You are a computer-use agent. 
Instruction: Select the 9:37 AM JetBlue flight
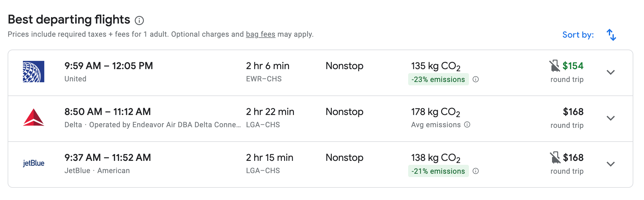point(108,158)
